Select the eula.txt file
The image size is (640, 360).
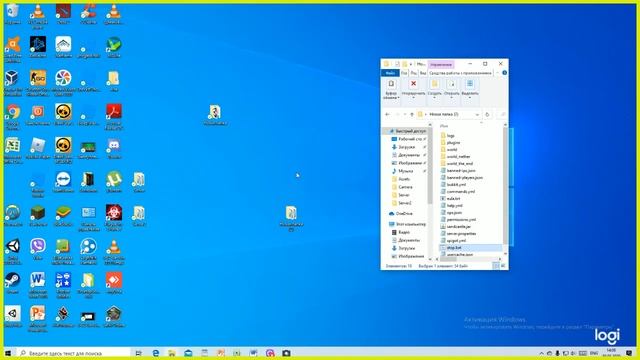coord(451,198)
